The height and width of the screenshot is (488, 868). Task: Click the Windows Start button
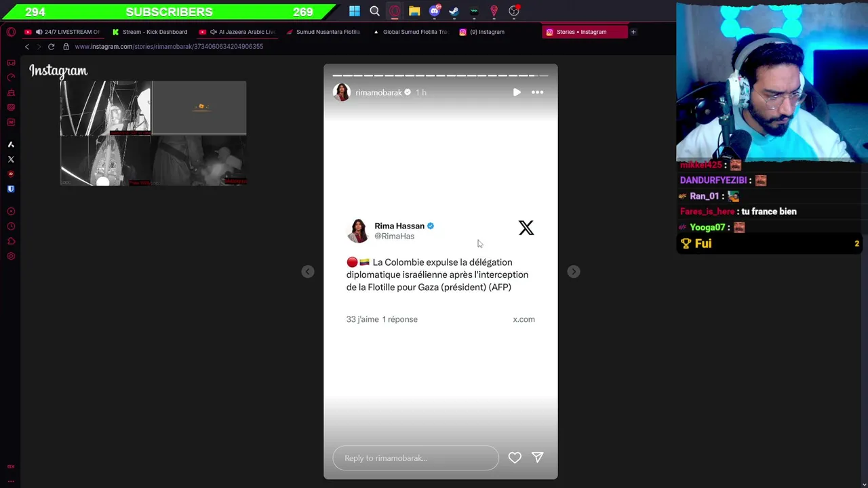tap(355, 11)
